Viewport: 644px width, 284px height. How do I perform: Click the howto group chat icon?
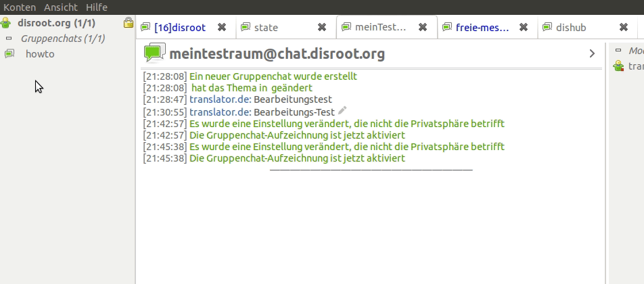click(9, 54)
